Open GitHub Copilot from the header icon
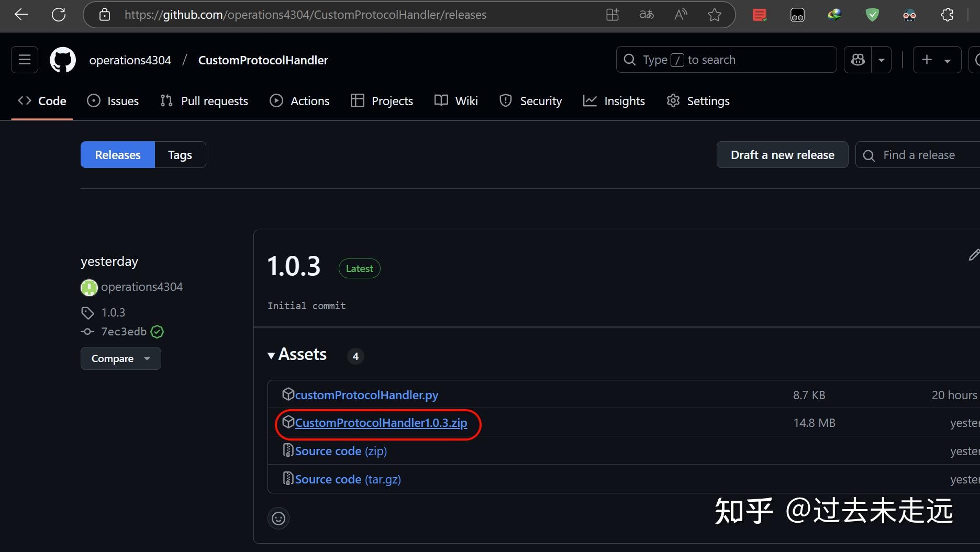The height and width of the screenshot is (552, 980). pos(857,60)
